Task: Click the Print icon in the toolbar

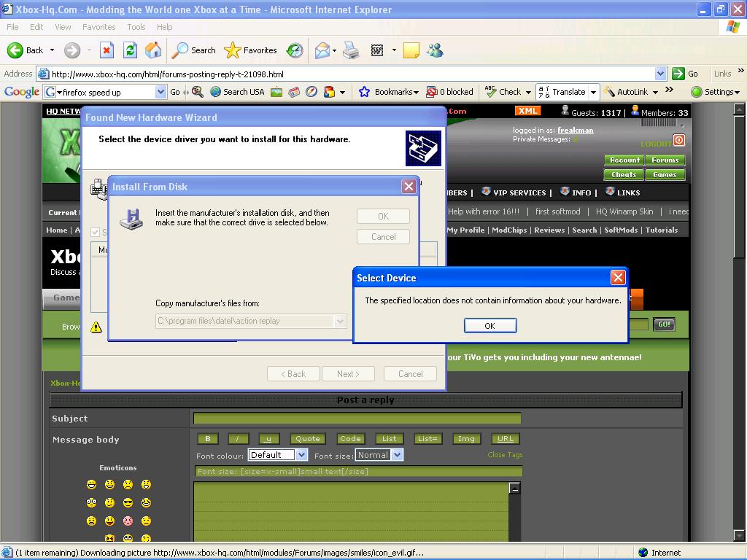Action: pos(351,50)
